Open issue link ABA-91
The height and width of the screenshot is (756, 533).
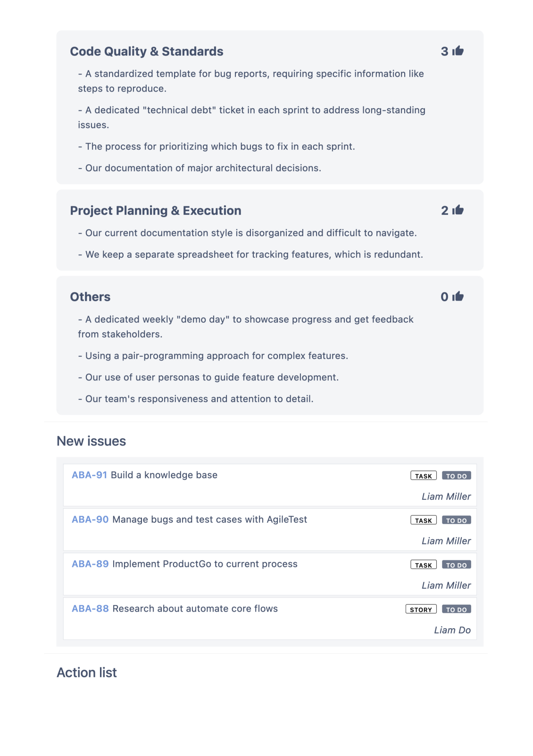tap(89, 475)
